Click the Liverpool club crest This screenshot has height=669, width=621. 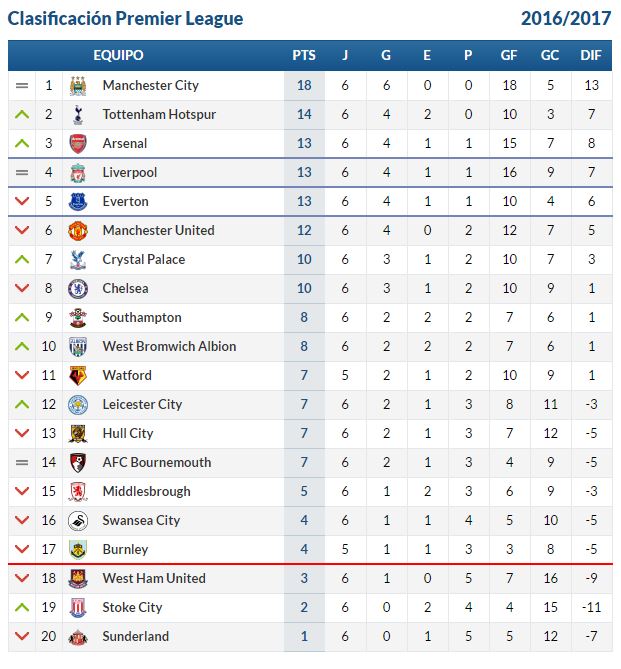point(78,173)
